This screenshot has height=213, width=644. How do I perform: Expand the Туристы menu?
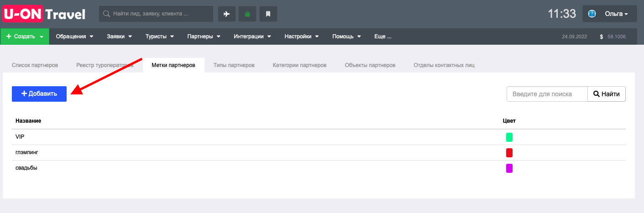tap(159, 36)
